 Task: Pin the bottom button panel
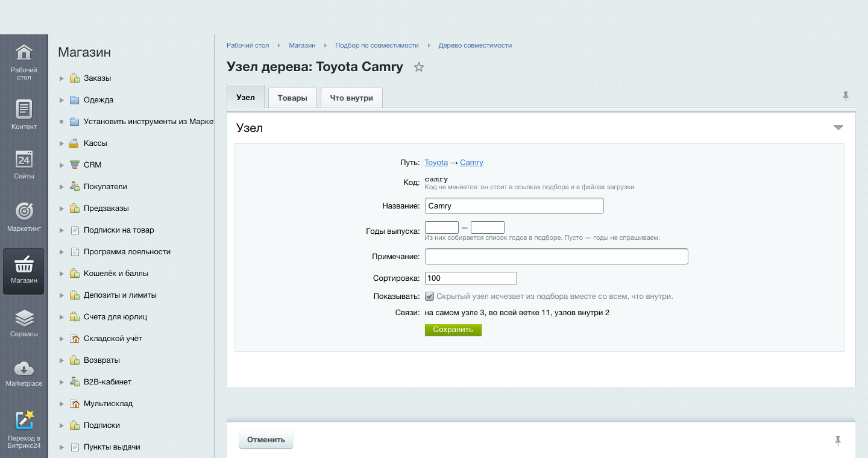coord(838,441)
